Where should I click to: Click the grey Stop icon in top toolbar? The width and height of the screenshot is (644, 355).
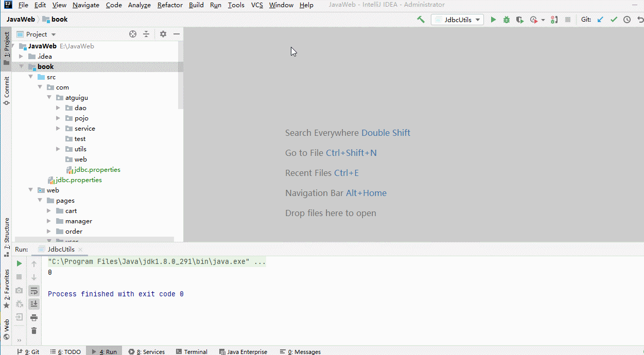tap(568, 20)
